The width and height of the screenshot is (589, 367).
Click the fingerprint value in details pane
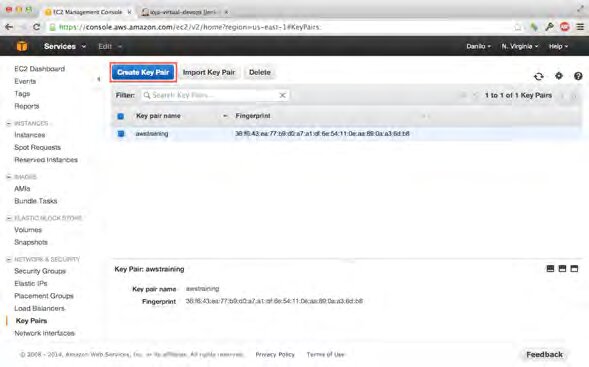pyautogui.click(x=274, y=301)
